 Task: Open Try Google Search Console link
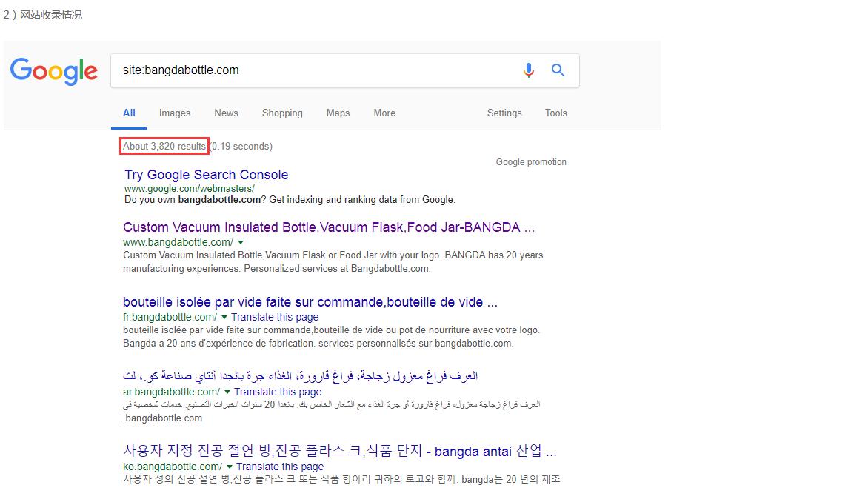pyautogui.click(x=206, y=175)
